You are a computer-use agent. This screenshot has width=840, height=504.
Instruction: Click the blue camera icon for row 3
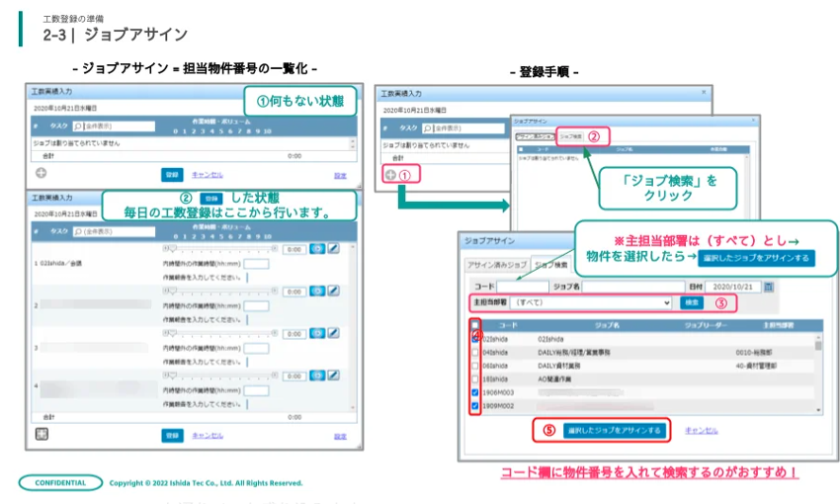pyautogui.click(x=317, y=332)
